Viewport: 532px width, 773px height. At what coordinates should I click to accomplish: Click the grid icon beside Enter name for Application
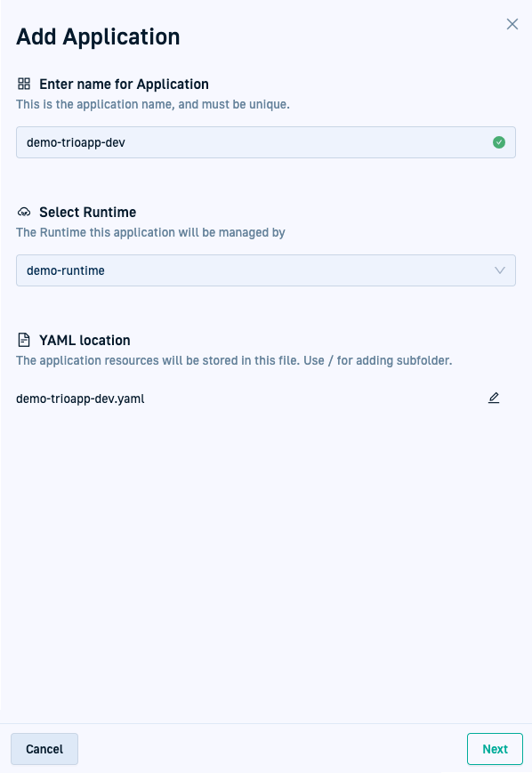(x=24, y=84)
